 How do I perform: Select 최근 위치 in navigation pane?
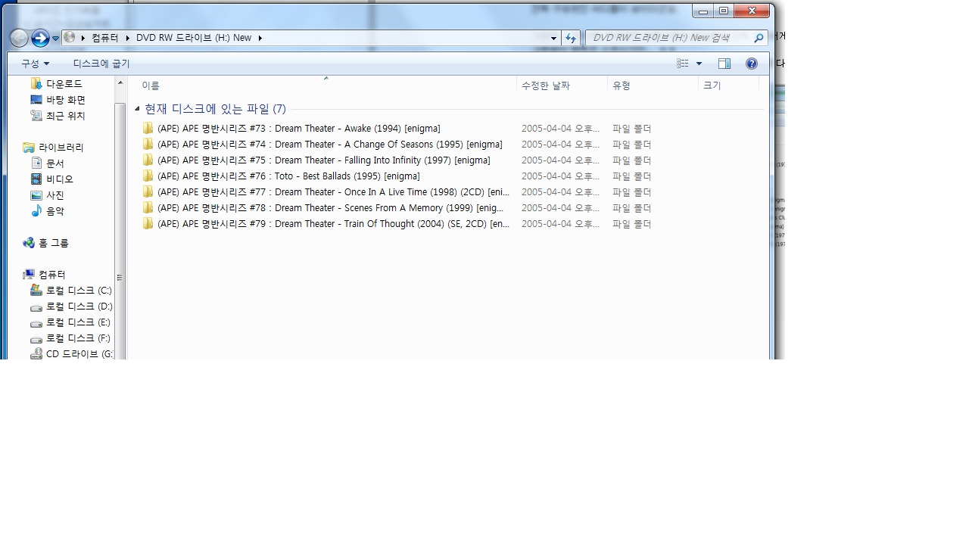[x=58, y=116]
